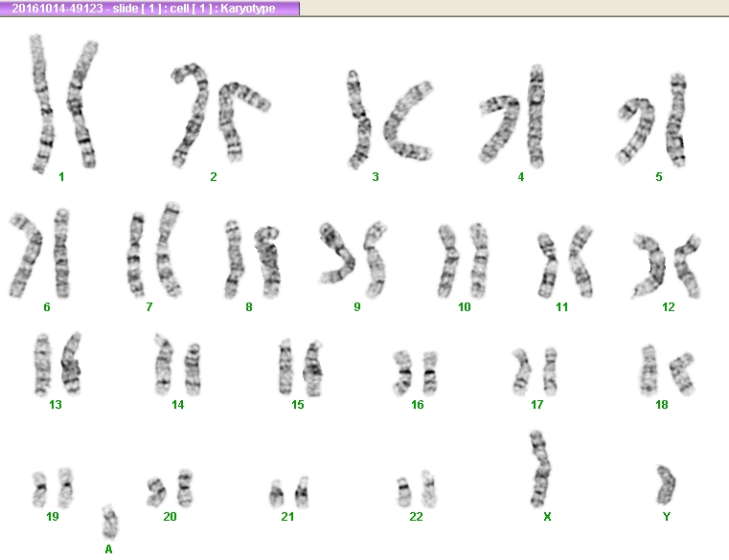This screenshot has height=560, width=729.
Task: Select the single X chromosome image
Action: 539,469
